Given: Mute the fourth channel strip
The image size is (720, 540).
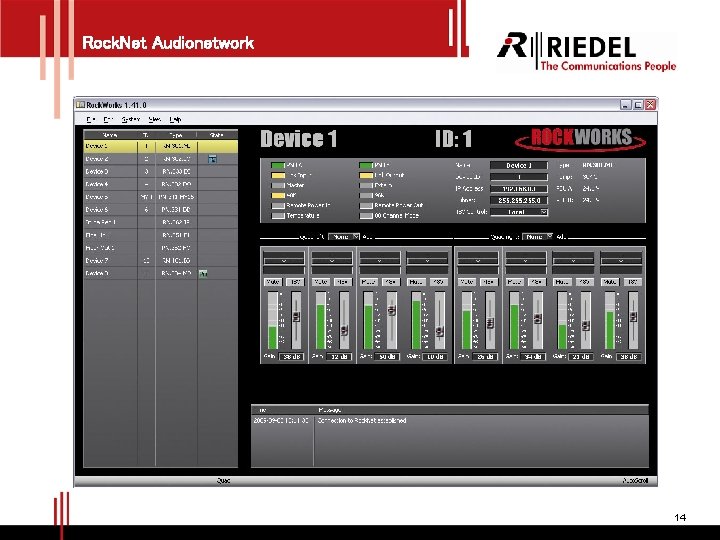Looking at the screenshot, I should pyautogui.click(x=416, y=281).
